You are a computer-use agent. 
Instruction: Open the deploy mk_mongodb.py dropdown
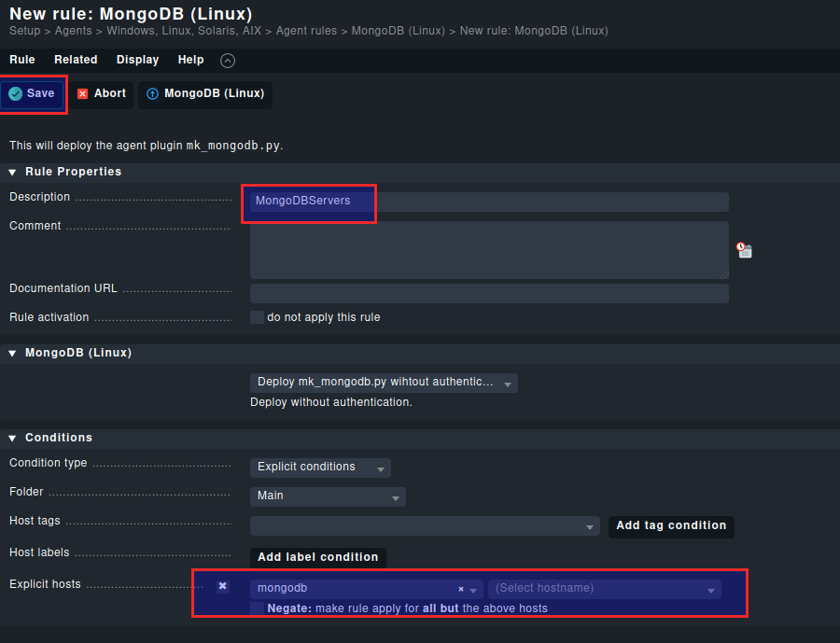tap(384, 383)
